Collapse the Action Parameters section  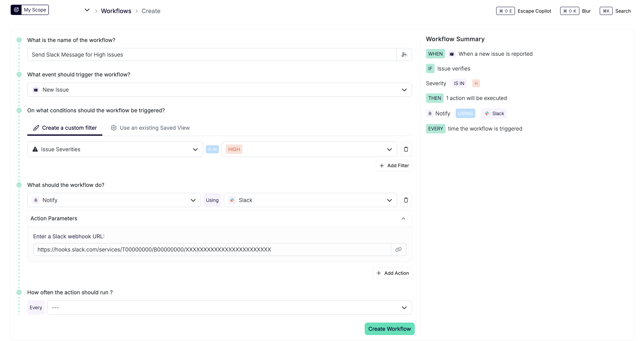pos(403,218)
